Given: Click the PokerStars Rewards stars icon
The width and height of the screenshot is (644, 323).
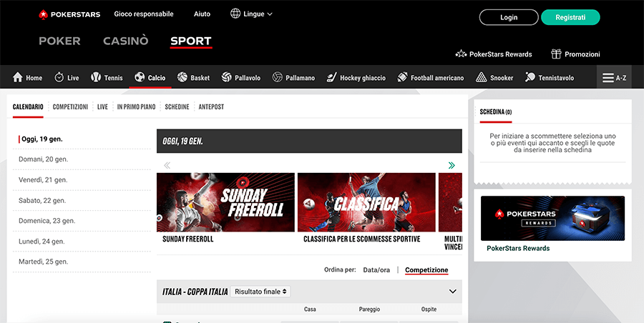Looking at the screenshot, I should coord(461,54).
